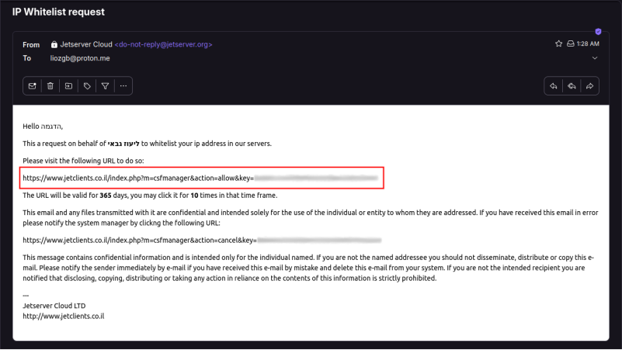This screenshot has height=364, width=622.
Task: Star the IP Whitelist request message
Action: [x=558, y=43]
